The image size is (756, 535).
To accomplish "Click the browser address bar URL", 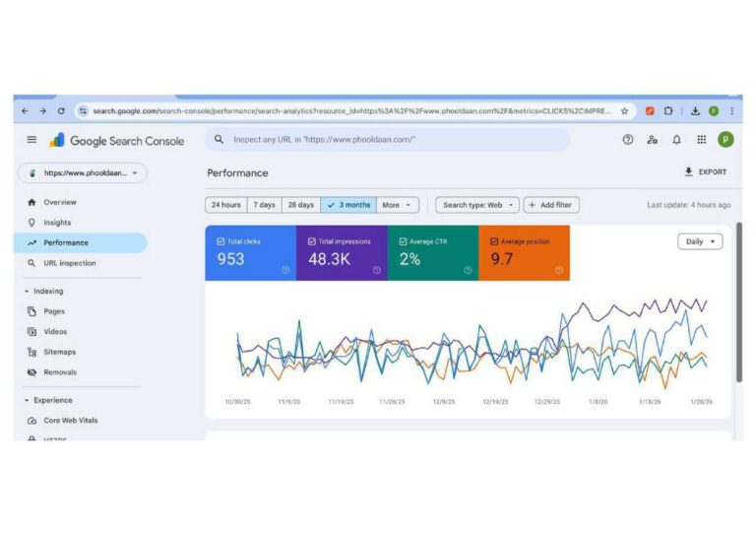I will coord(352,111).
